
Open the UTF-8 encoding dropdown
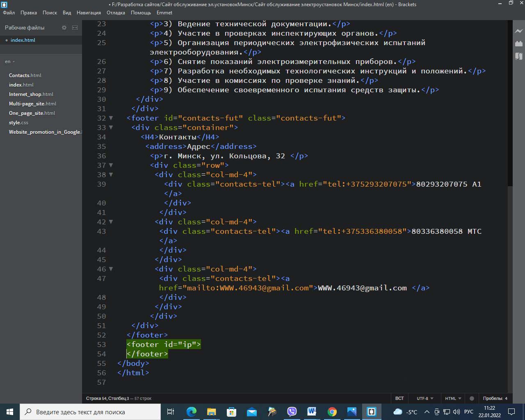pyautogui.click(x=425, y=398)
